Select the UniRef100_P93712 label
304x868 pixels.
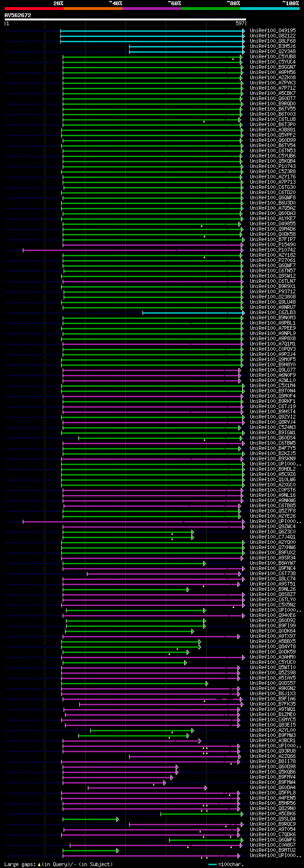point(273,291)
